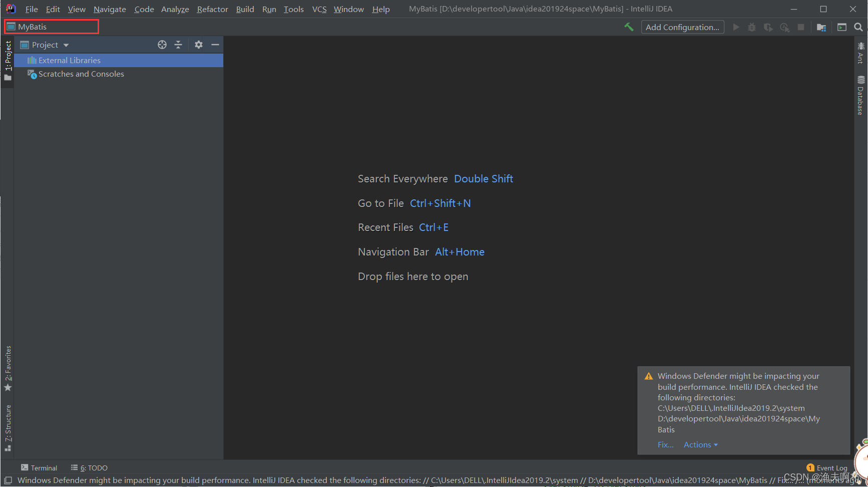The width and height of the screenshot is (868, 487).
Task: Open the 7: Structure side tab
Action: [x=8, y=428]
